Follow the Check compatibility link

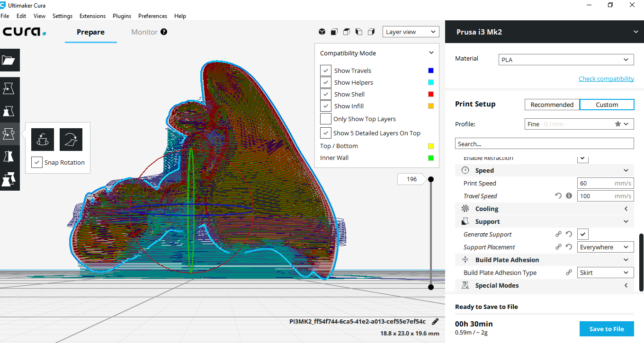[x=606, y=79]
